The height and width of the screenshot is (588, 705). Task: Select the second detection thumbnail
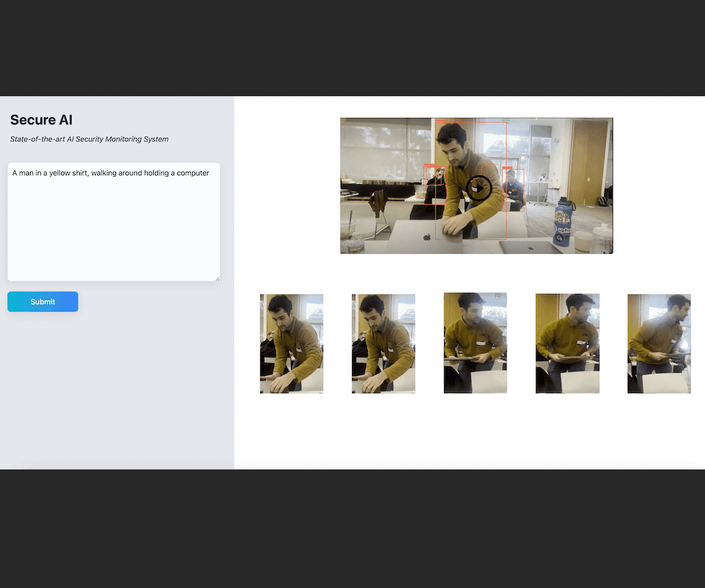pos(384,344)
